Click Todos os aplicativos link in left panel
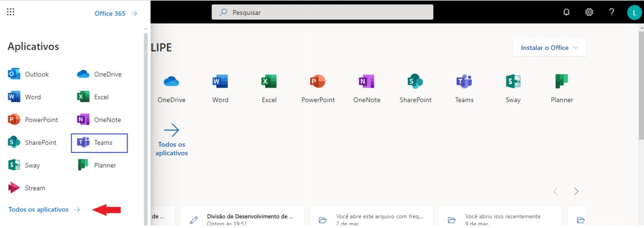This screenshot has width=644, height=228. pyautogui.click(x=45, y=210)
